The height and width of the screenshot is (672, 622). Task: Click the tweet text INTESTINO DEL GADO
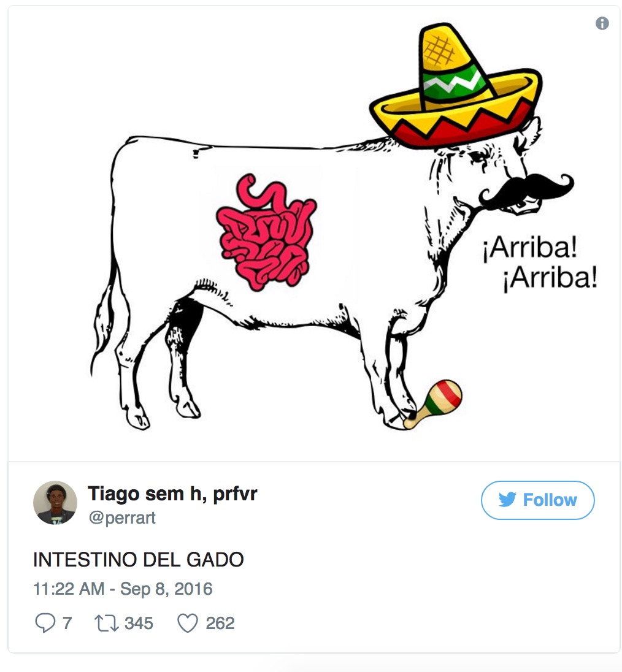pyautogui.click(x=139, y=560)
